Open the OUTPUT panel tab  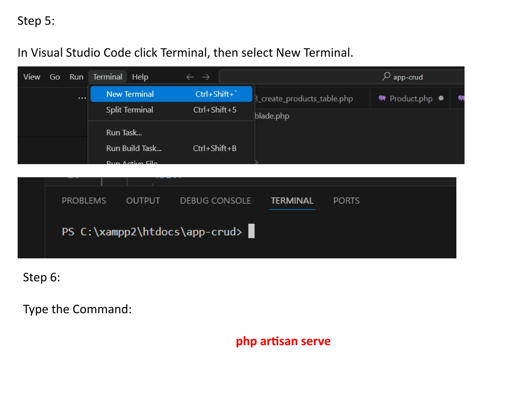143,201
